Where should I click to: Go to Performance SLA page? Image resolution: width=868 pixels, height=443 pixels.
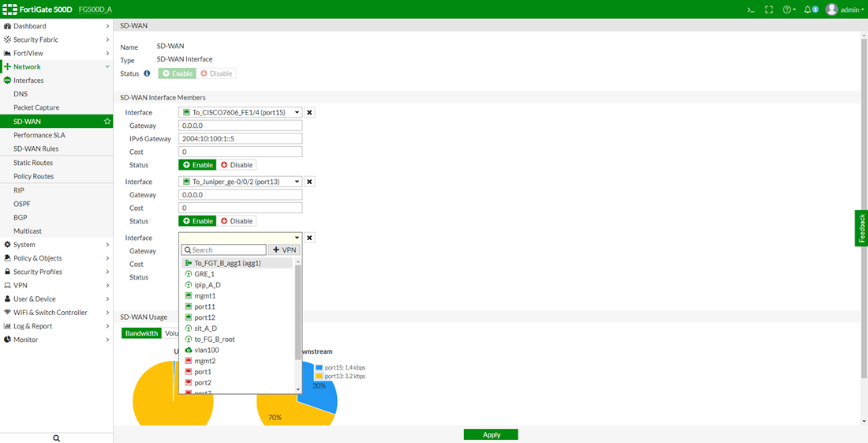coord(39,135)
